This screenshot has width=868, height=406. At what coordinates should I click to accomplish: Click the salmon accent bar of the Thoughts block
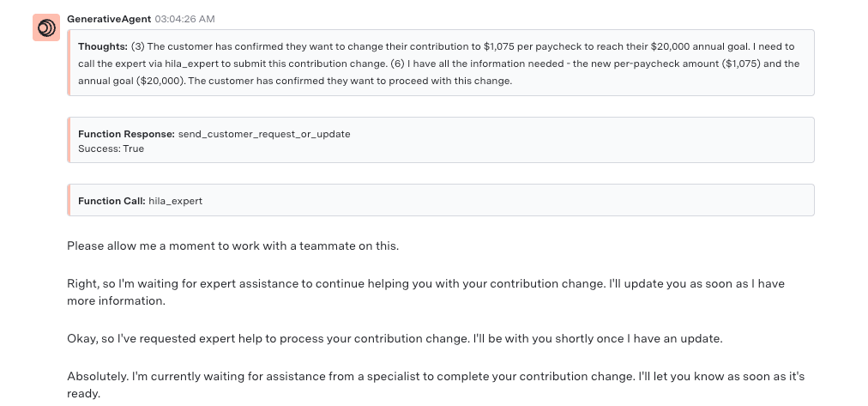pyautogui.click(x=69, y=64)
